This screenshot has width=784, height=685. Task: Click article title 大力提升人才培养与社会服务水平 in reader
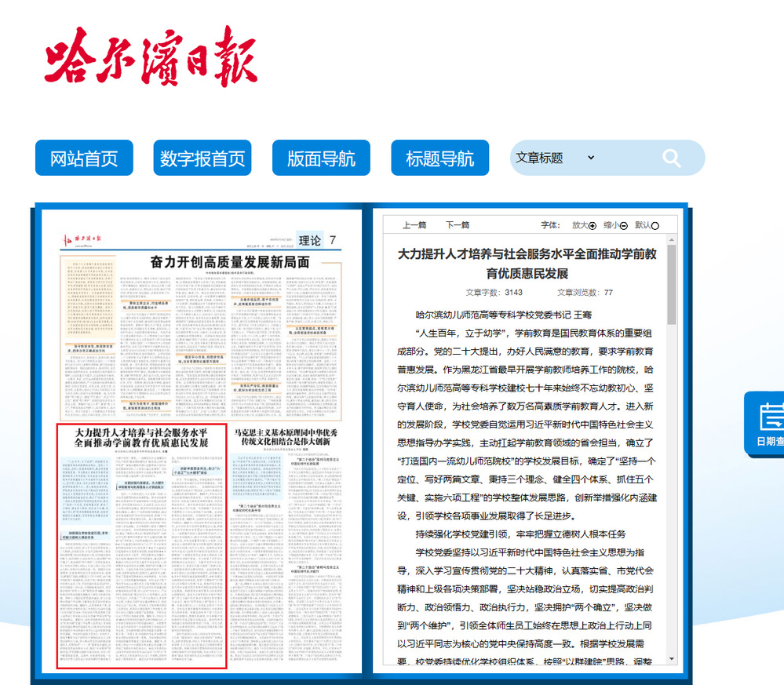(527, 264)
